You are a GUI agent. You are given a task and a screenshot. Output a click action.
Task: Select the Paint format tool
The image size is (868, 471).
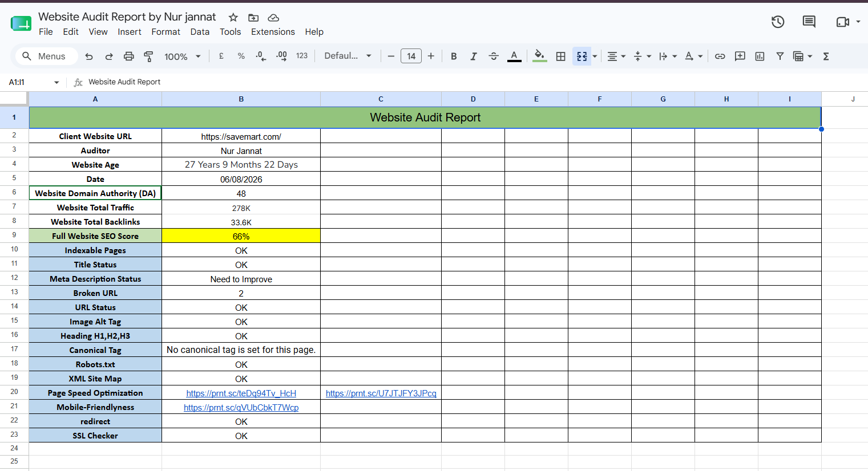tap(148, 56)
